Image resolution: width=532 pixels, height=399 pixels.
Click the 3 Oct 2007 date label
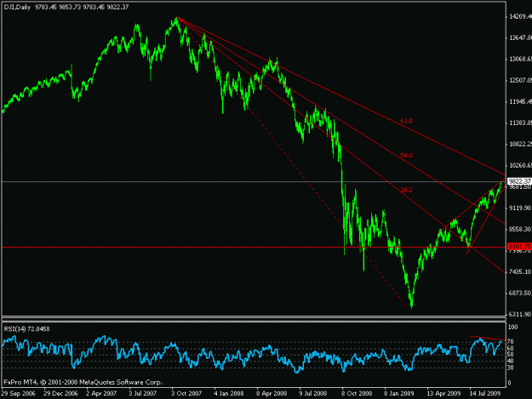point(186,394)
